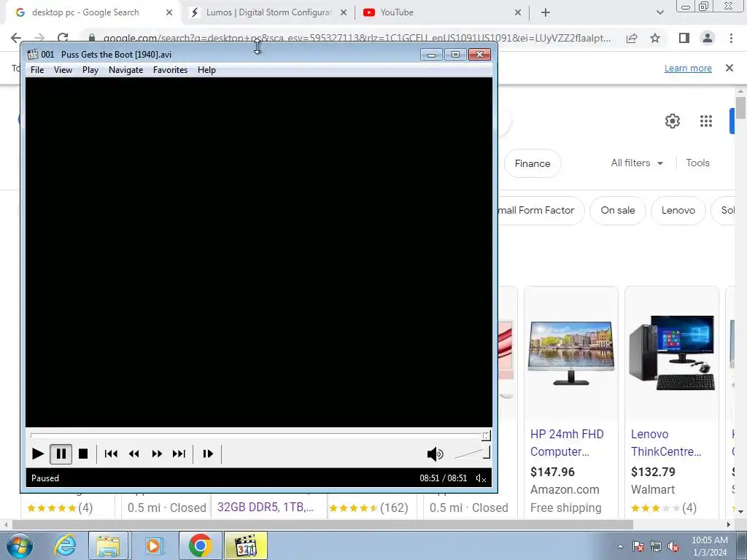Open the search Tools option
Screen dimensions: 747x560
click(x=697, y=163)
